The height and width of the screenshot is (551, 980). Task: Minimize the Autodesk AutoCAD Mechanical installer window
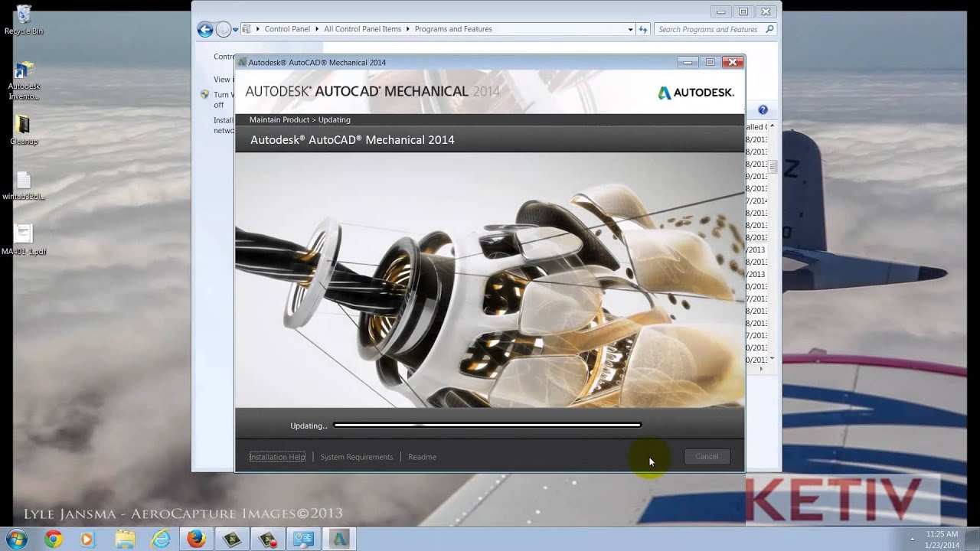tap(688, 62)
